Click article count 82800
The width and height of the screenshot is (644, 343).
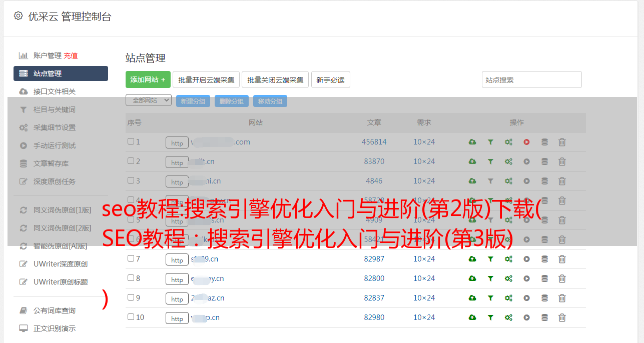click(x=374, y=278)
